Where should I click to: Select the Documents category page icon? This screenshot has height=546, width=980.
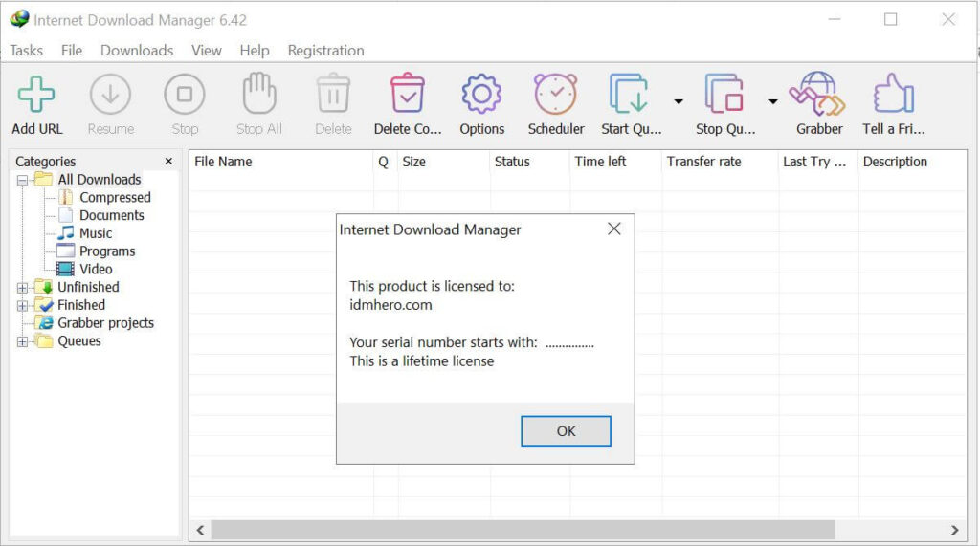(x=66, y=215)
